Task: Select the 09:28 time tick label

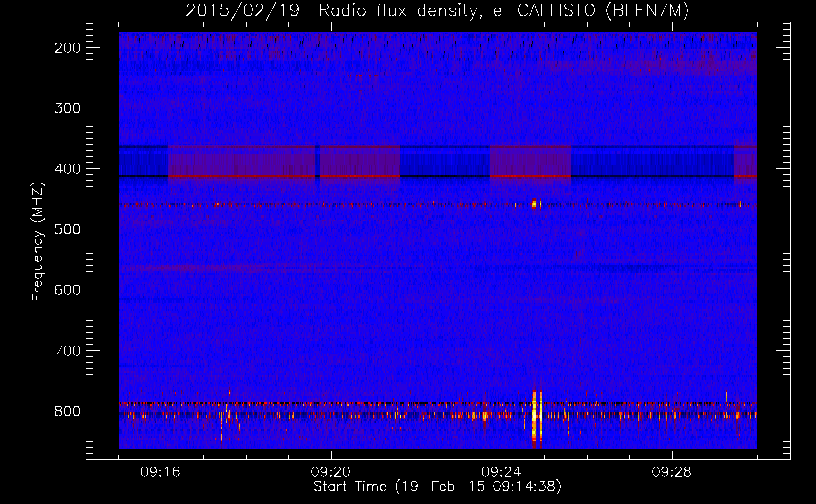Action: [672, 472]
